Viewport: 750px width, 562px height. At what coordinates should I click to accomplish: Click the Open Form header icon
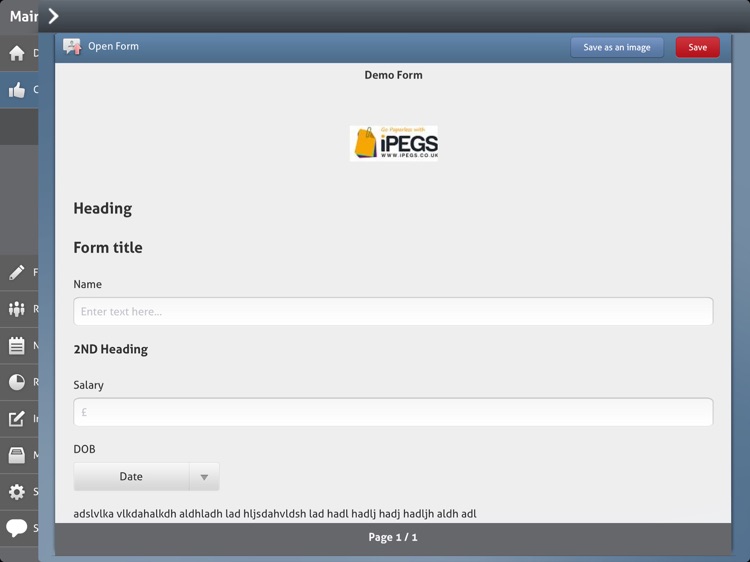coord(72,46)
